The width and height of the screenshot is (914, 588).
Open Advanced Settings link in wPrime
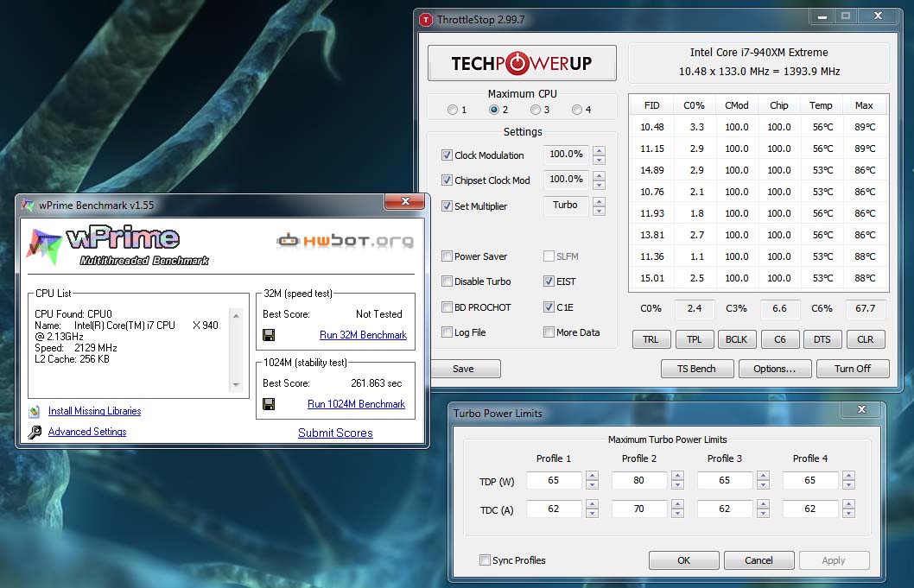point(87,431)
